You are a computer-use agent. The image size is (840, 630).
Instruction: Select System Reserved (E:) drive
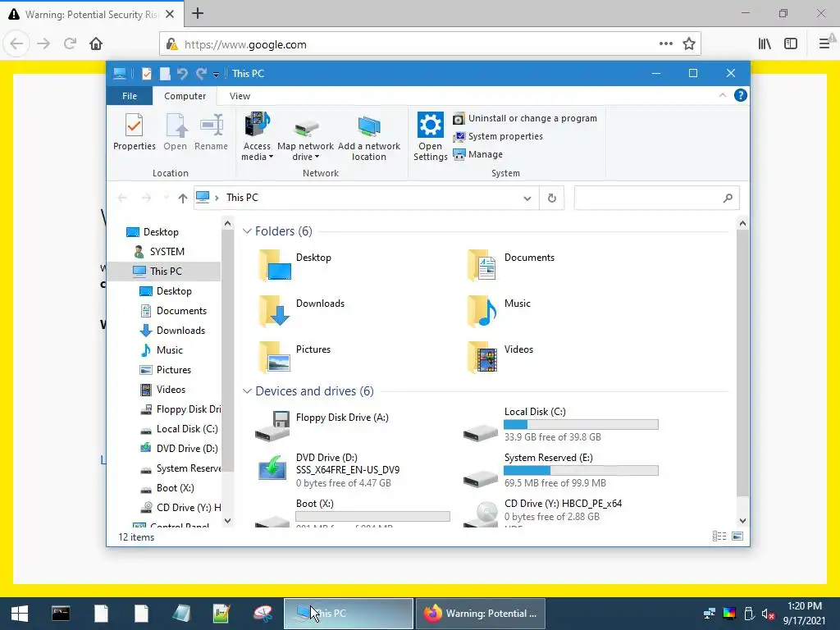(x=561, y=470)
